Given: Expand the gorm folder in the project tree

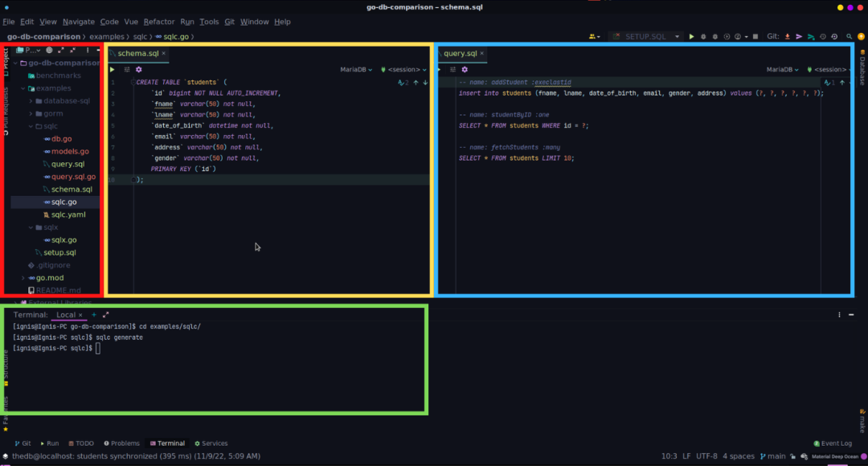Looking at the screenshot, I should point(31,113).
